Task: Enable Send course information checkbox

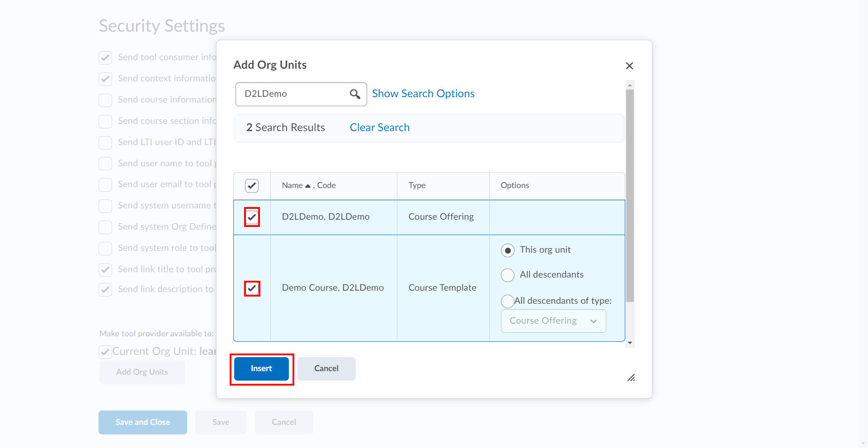Action: pyautogui.click(x=105, y=100)
